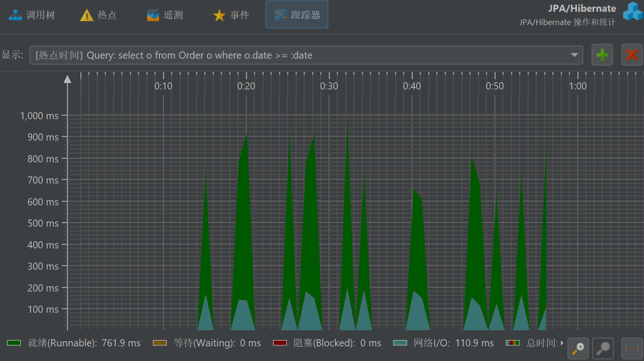Click the 阻塞(Blocked) red legend swatch
The image size is (644, 361).
280,343
